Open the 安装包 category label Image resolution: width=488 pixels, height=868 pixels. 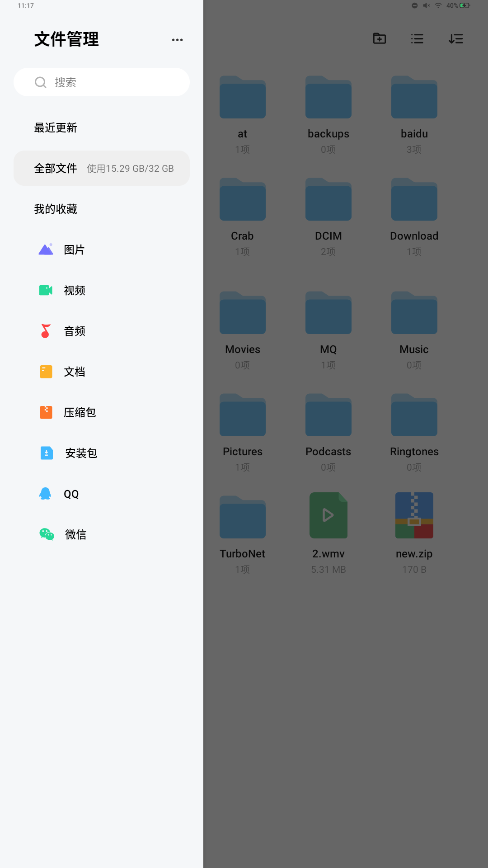[81, 453]
